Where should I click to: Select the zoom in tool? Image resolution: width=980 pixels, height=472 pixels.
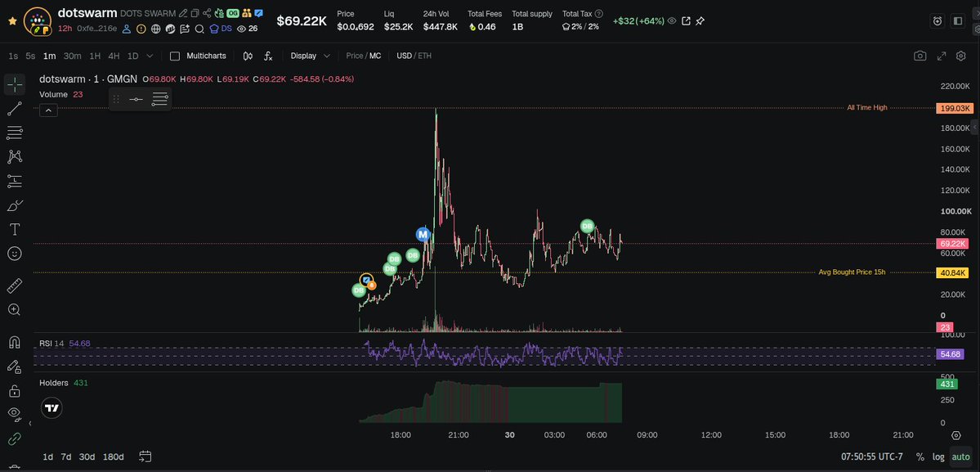(x=15, y=309)
